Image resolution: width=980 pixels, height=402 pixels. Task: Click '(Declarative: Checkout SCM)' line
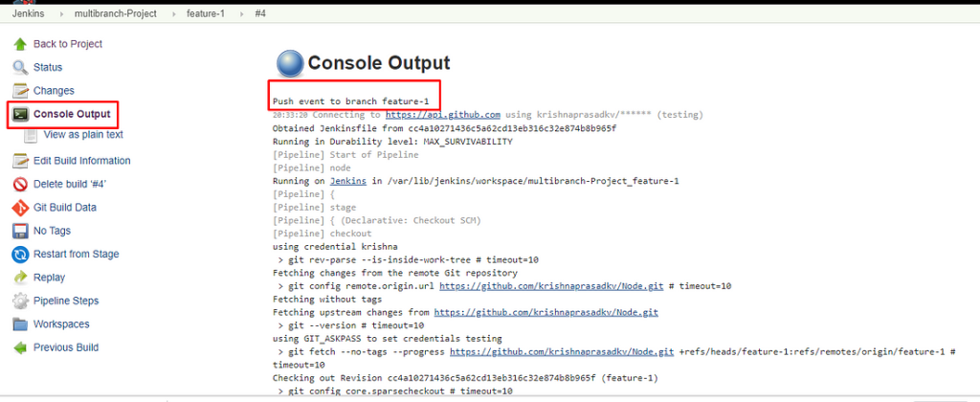pos(376,221)
